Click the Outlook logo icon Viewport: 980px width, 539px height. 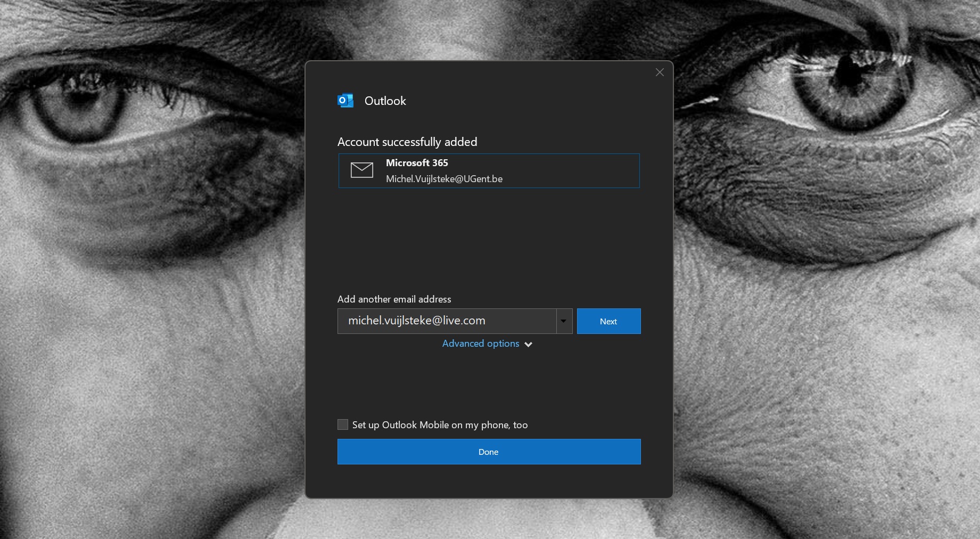[x=345, y=101]
